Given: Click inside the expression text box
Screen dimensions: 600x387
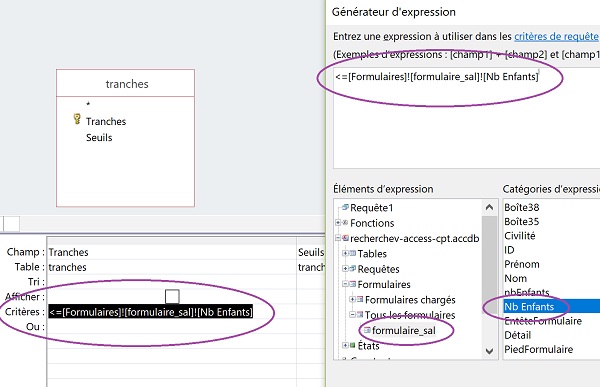Looking at the screenshot, I should pyautogui.click(x=466, y=118).
